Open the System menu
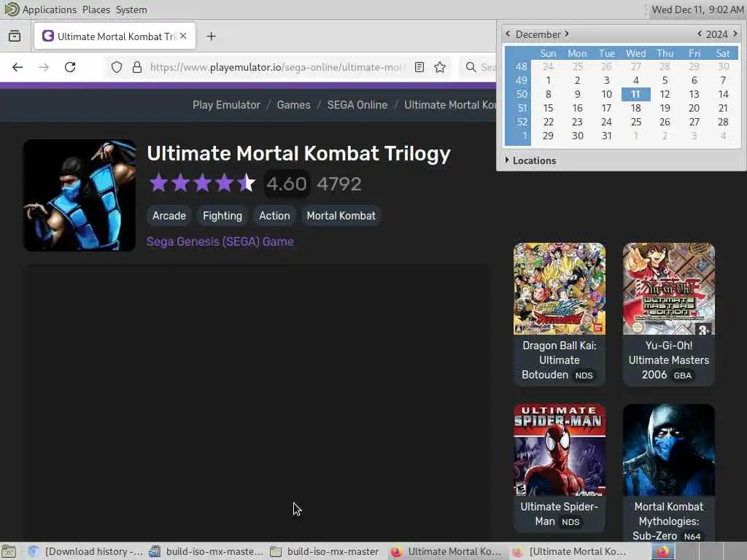 (131, 9)
